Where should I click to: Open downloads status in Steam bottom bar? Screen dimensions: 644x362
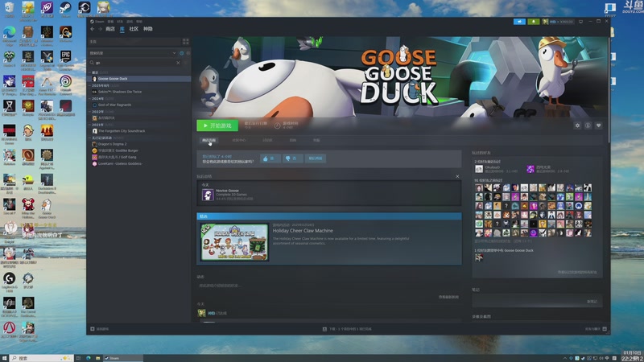pos(348,329)
